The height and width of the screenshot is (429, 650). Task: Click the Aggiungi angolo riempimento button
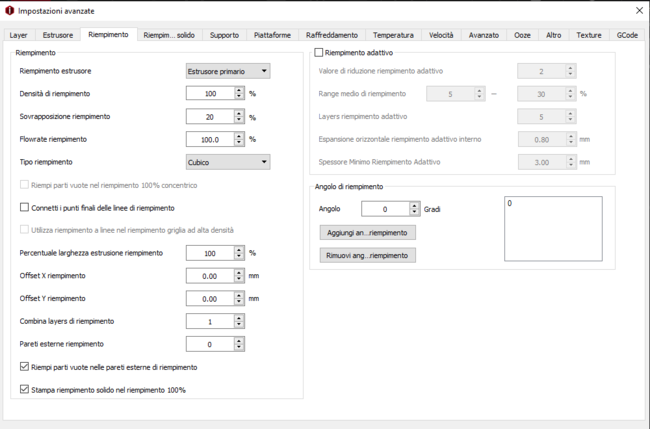click(x=367, y=232)
